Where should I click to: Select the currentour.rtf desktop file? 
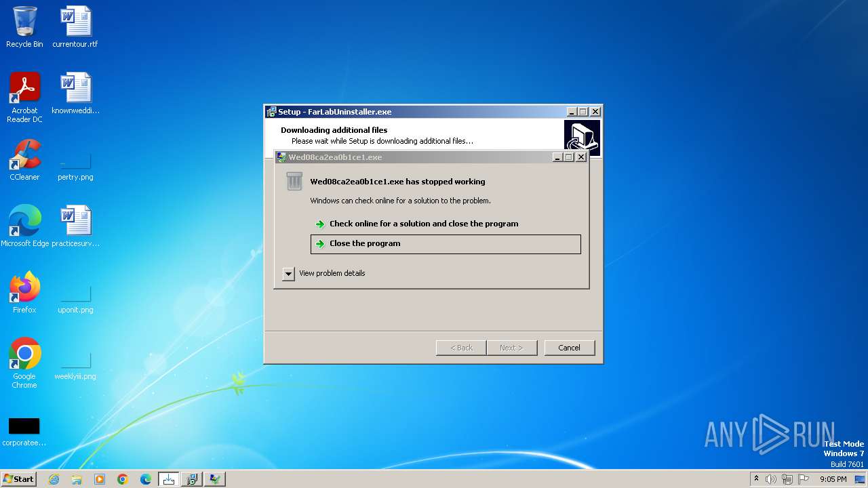click(75, 27)
